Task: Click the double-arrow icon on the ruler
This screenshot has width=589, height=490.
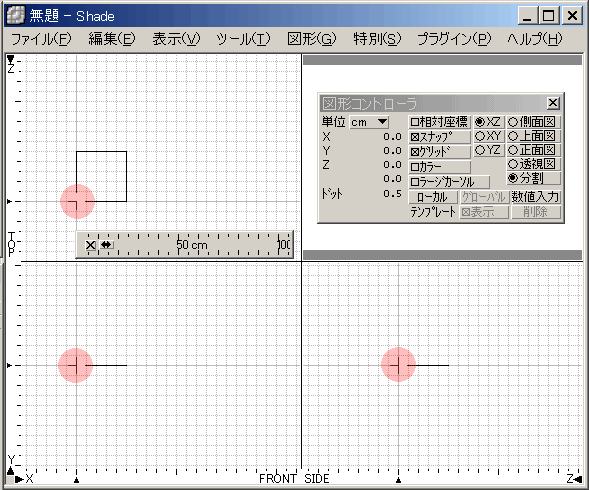Action: tap(106, 245)
